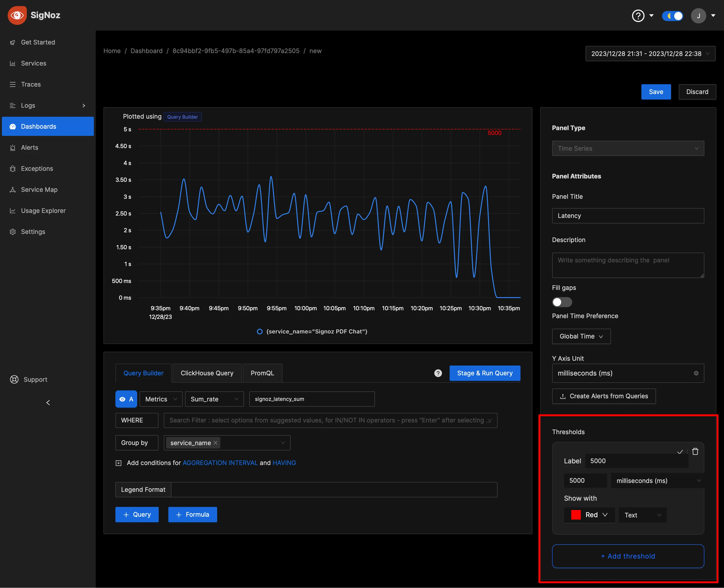Edit the Panel Title Latency field

click(x=628, y=216)
